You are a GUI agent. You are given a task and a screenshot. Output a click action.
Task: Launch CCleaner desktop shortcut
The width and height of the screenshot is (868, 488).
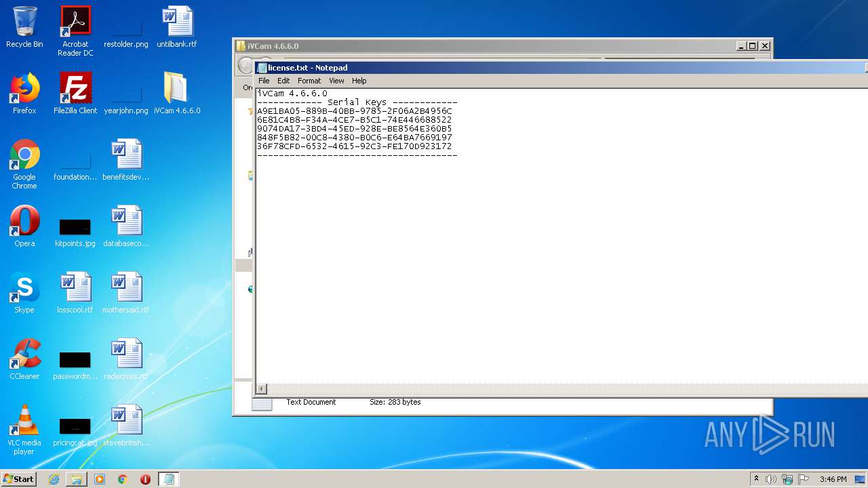24,359
